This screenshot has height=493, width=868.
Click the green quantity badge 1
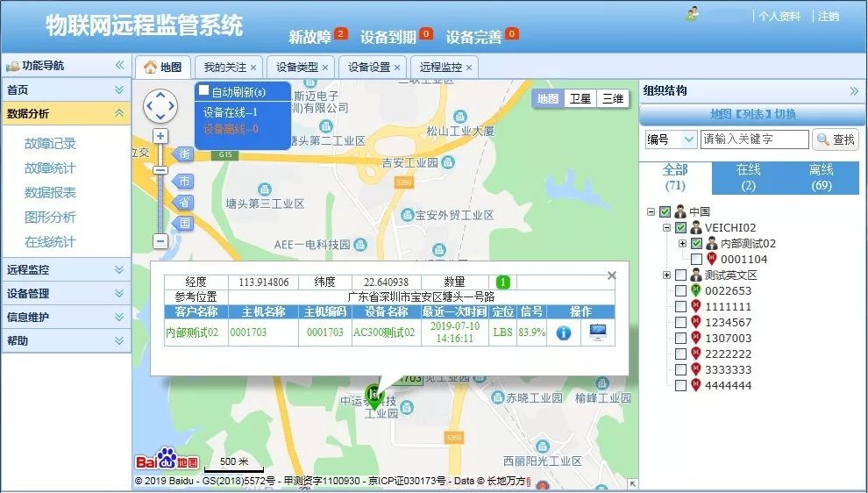tap(502, 282)
